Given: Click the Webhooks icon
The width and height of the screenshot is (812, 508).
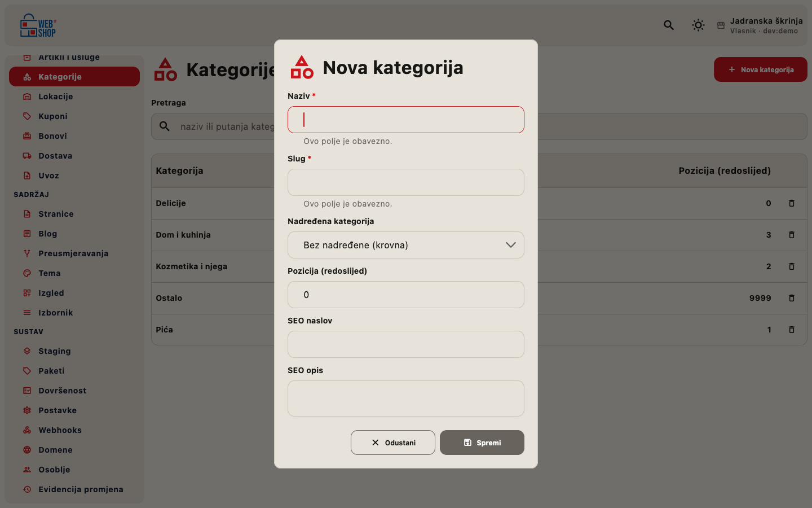Looking at the screenshot, I should coord(27,430).
